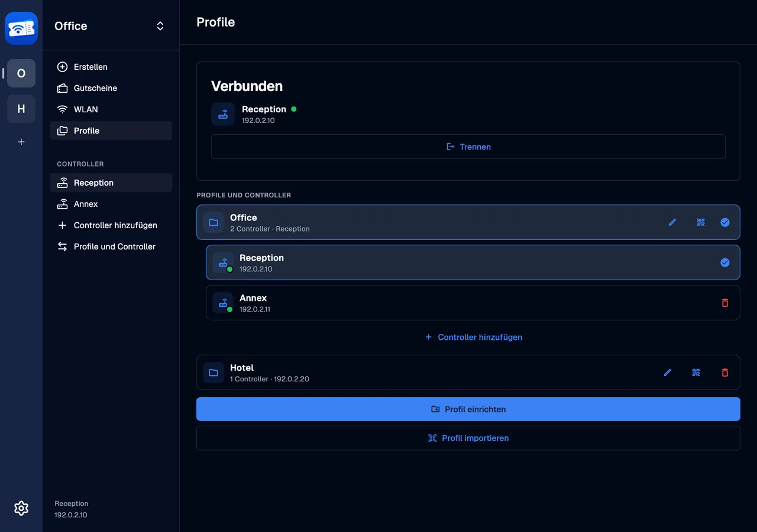Click the Reception controller selected checkmark
Screen dimensions: 757x532
pos(725,262)
